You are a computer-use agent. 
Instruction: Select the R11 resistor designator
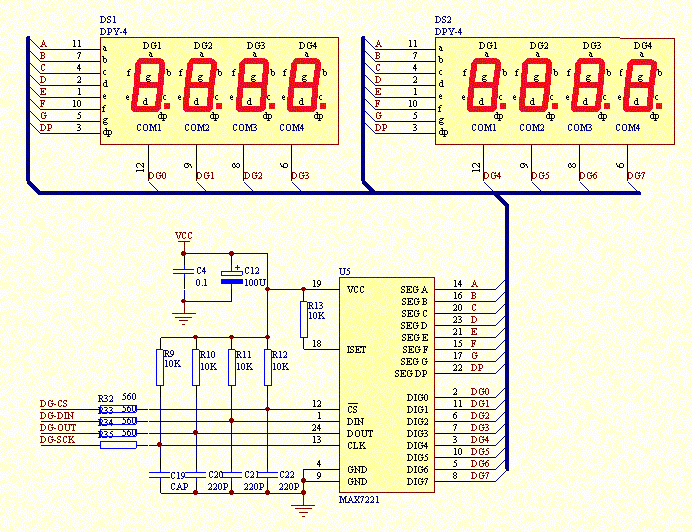tap(244, 355)
